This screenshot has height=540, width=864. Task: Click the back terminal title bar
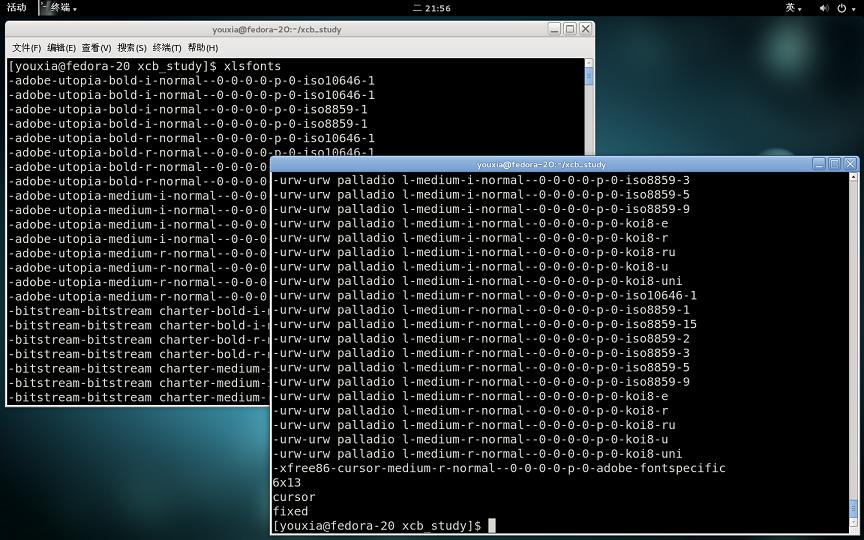click(x=277, y=29)
